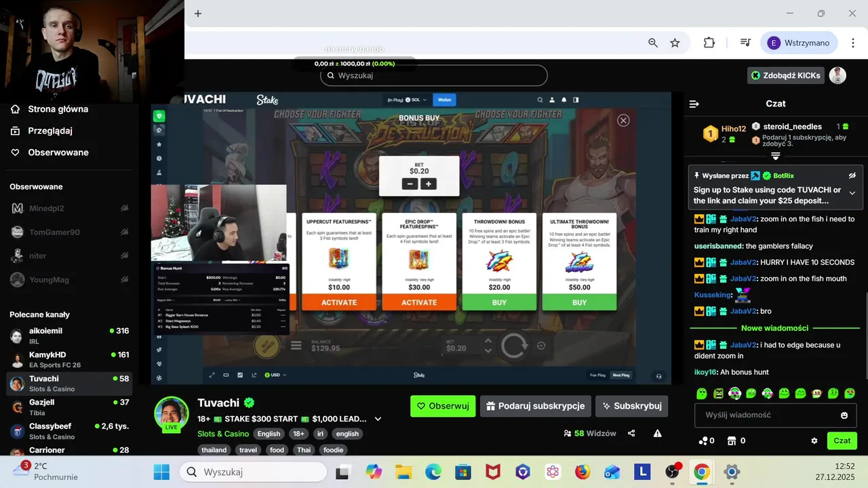Open the user avatar menu on Kick
868x488 pixels.
838,75
